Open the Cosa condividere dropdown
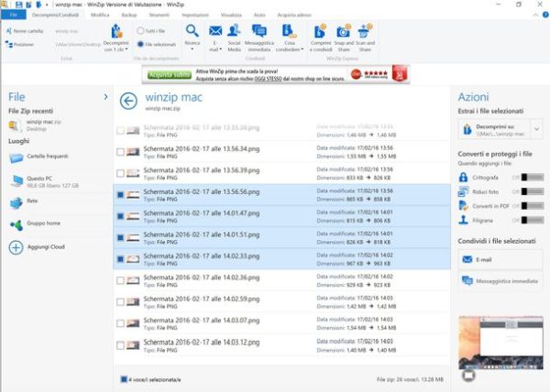The height and width of the screenshot is (392, 550). [x=290, y=37]
